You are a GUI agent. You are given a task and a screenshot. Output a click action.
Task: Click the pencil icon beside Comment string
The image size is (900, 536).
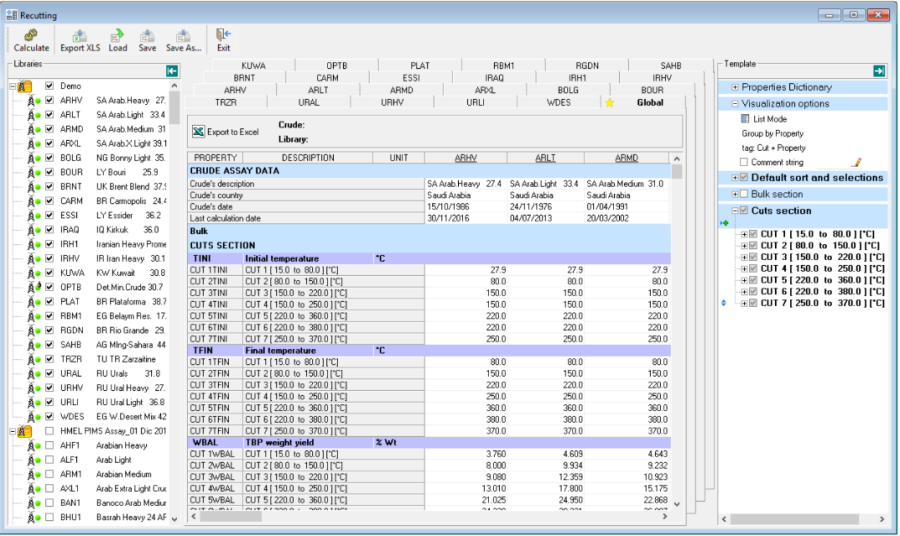tap(856, 162)
